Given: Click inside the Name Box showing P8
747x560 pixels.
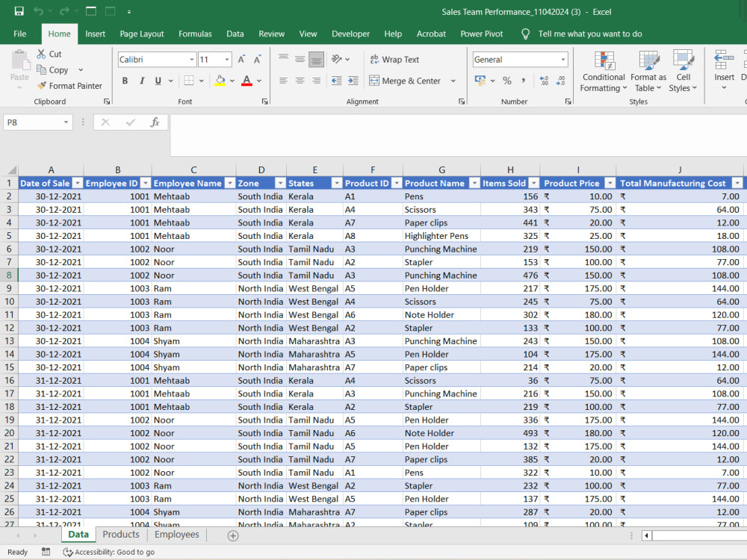Looking at the screenshot, I should pyautogui.click(x=32, y=122).
